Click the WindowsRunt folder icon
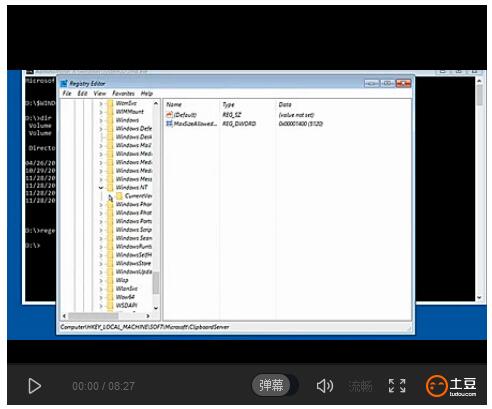This screenshot has width=492, height=409. tap(110, 246)
